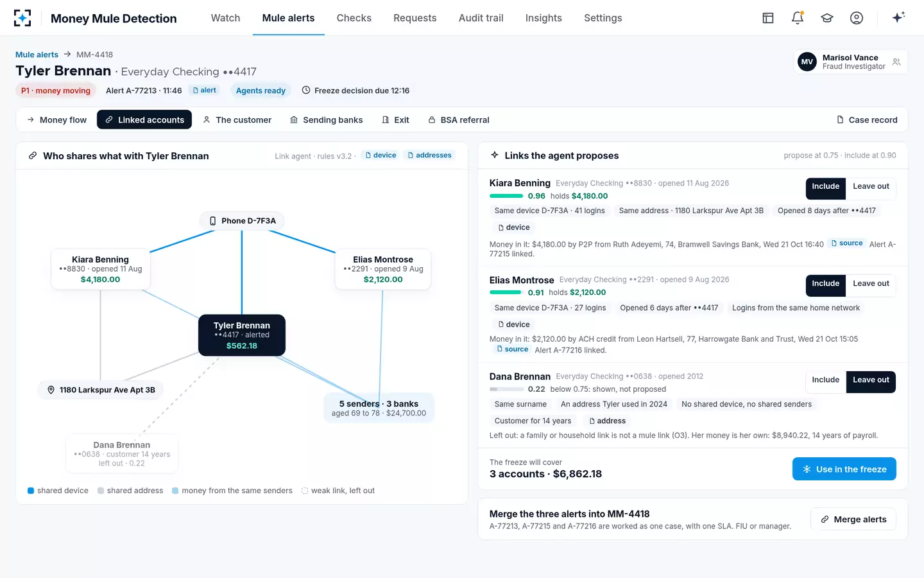Image resolution: width=924 pixels, height=578 pixels.
Task: Open the Checks menu in top navigation
Action: point(354,18)
